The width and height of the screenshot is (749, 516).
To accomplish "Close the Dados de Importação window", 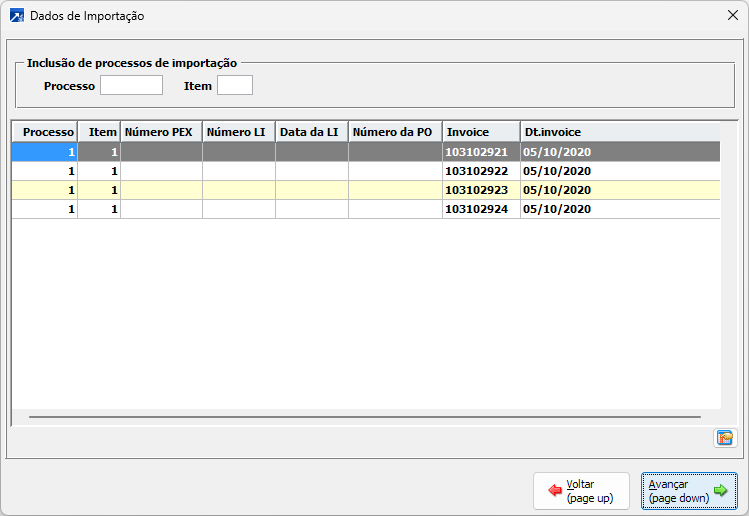I will 733,15.
